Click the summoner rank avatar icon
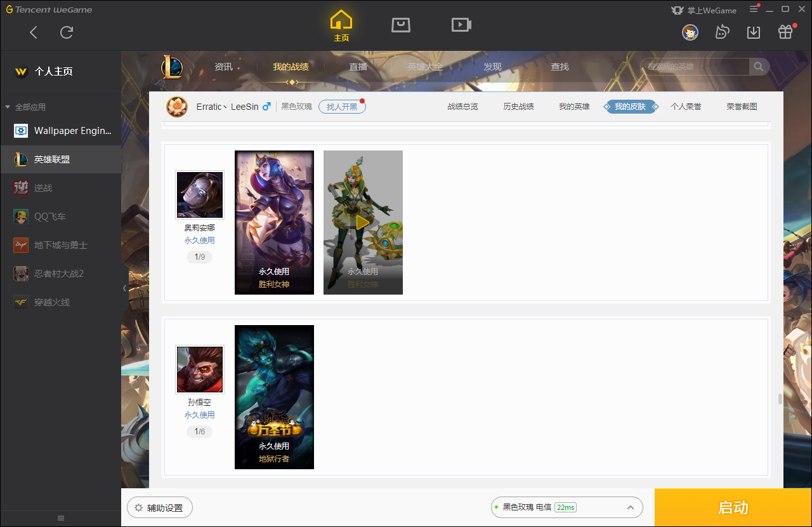This screenshot has height=527, width=812. 177,107
